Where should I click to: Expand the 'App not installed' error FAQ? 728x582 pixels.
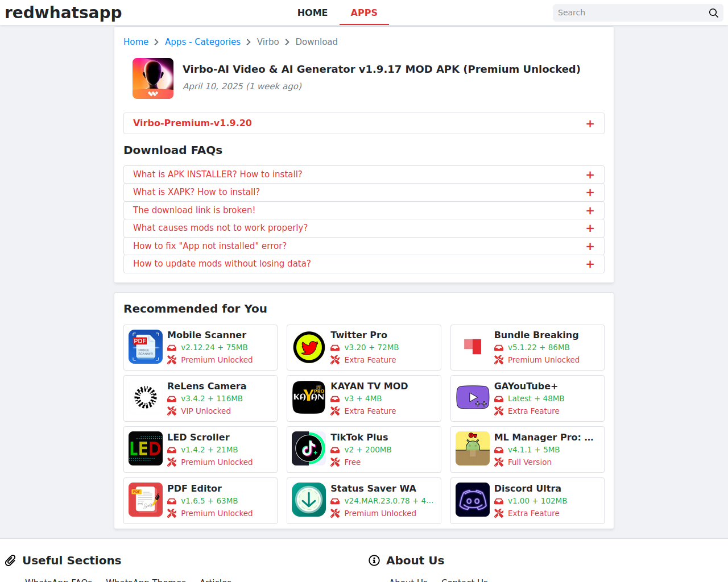364,246
